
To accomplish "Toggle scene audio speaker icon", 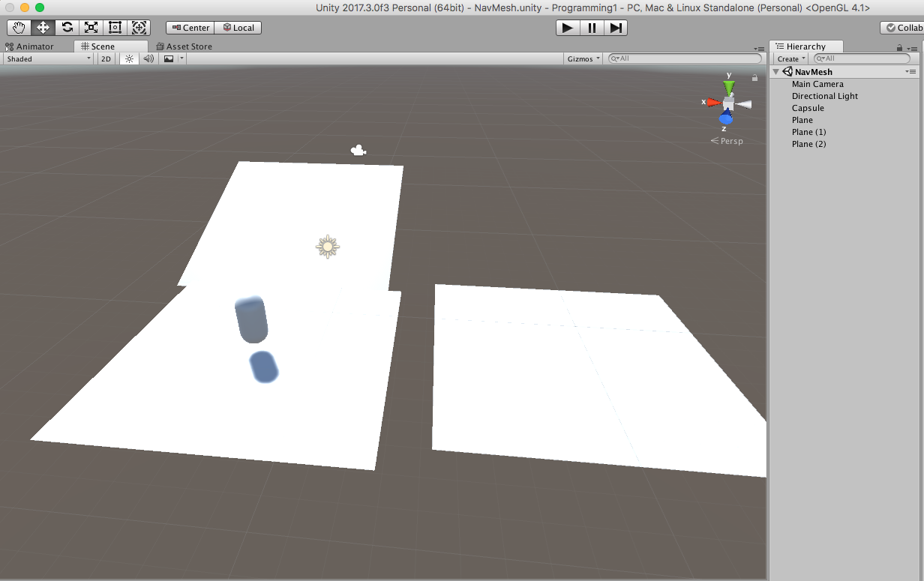I will (148, 58).
